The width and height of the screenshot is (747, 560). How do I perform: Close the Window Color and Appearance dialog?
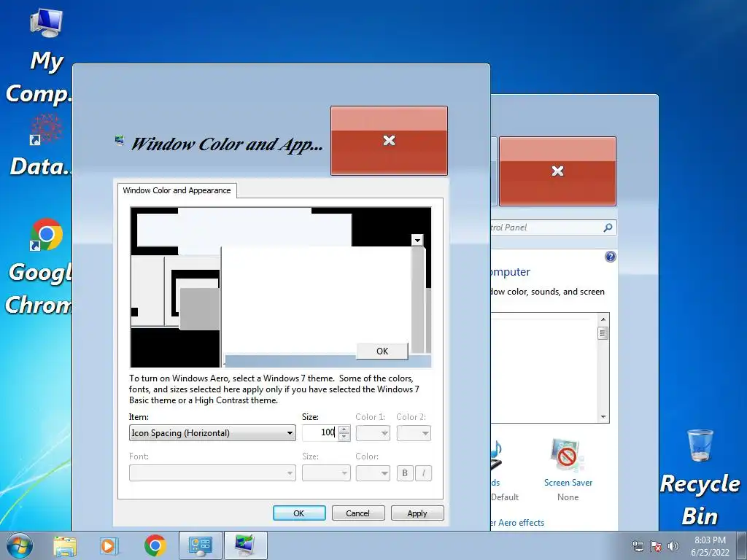(x=390, y=141)
